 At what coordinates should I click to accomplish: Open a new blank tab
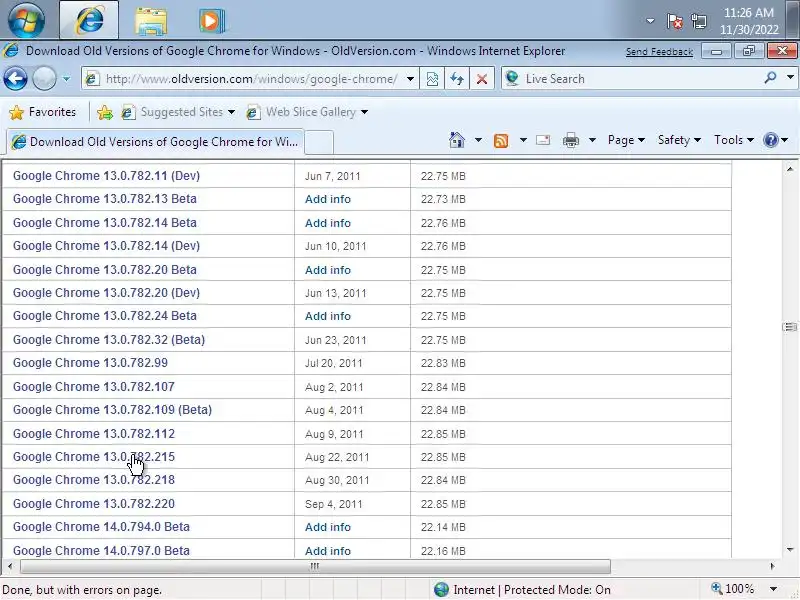[319, 142]
